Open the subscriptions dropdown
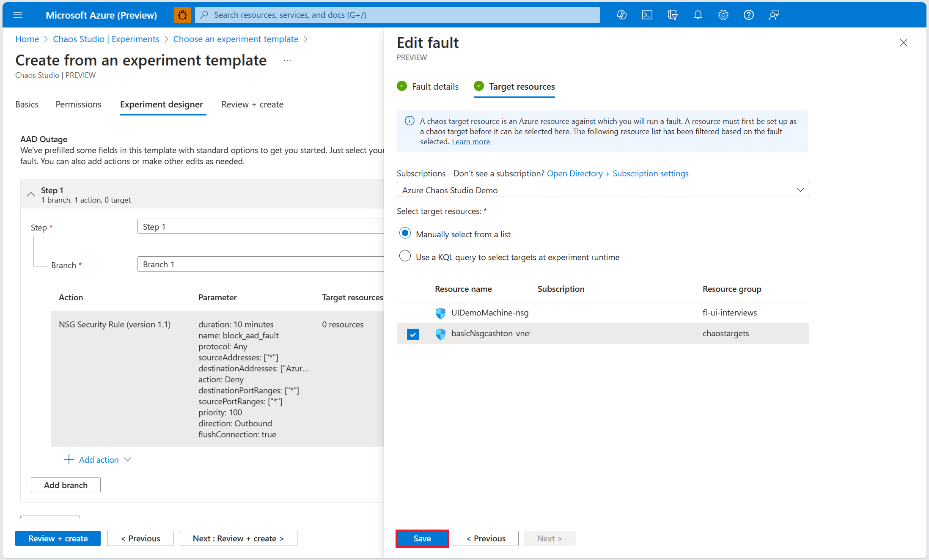 (x=800, y=189)
